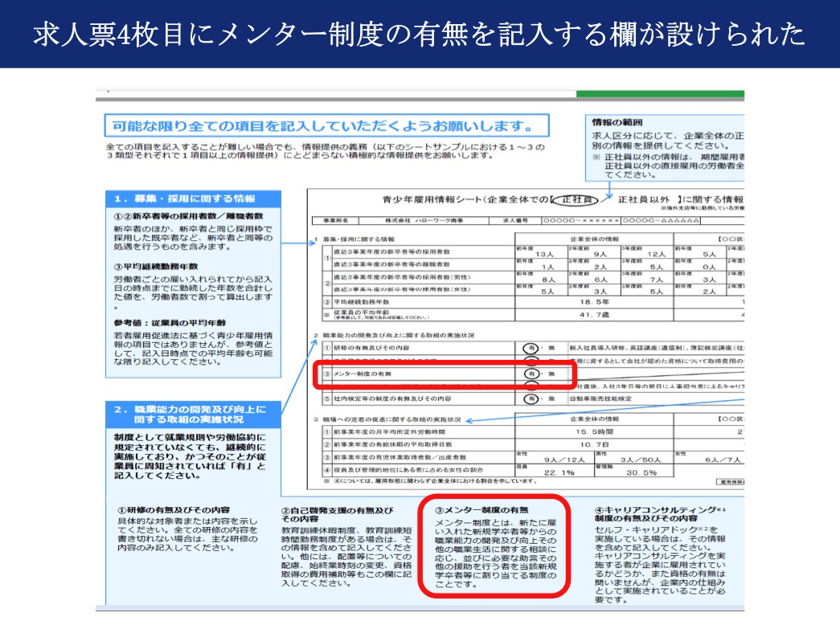Click the company name 株式会社 ハローワーク商事
This screenshot has width=840, height=629.
407,219
